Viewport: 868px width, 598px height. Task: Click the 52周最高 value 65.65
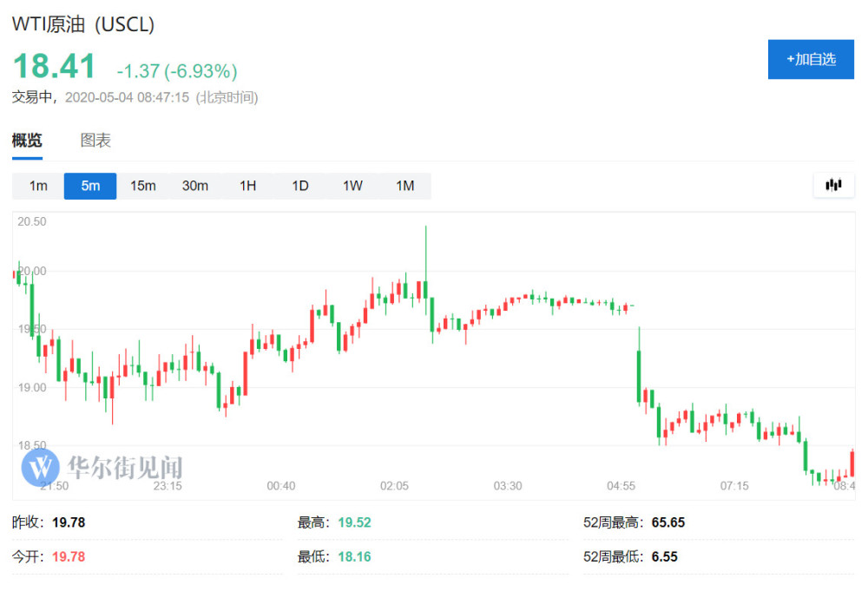(668, 522)
